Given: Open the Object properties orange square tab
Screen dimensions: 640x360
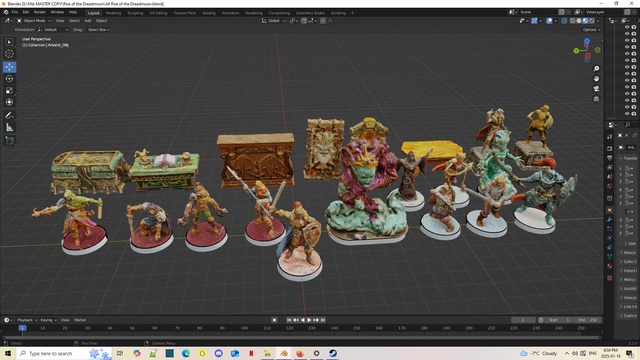Looking at the screenshot, I should pyautogui.click(x=610, y=210).
